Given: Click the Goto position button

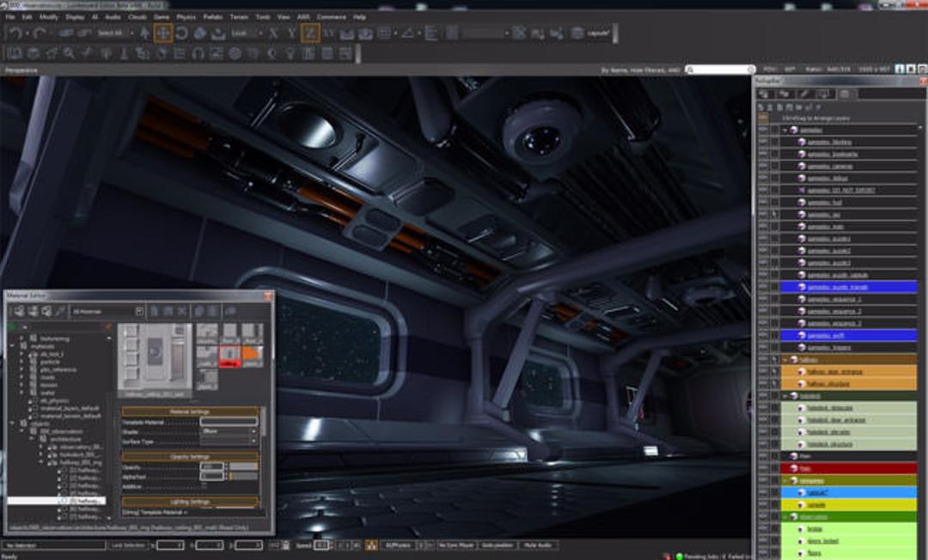Looking at the screenshot, I should (x=498, y=545).
